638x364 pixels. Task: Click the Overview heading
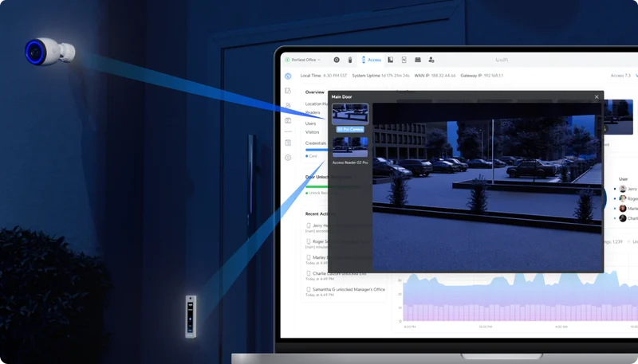315,92
